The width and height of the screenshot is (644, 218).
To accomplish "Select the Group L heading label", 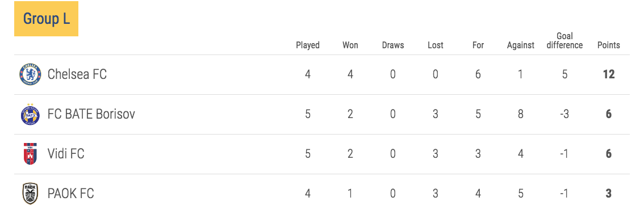I will [46, 19].
